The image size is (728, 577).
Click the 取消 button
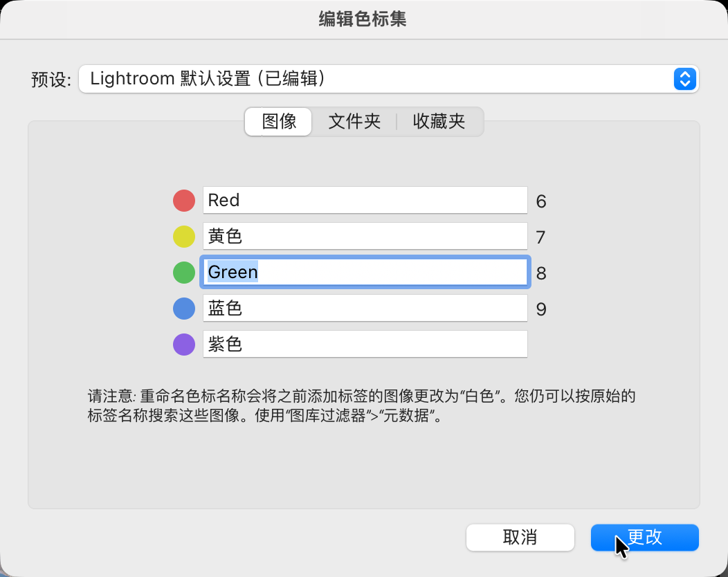(520, 538)
